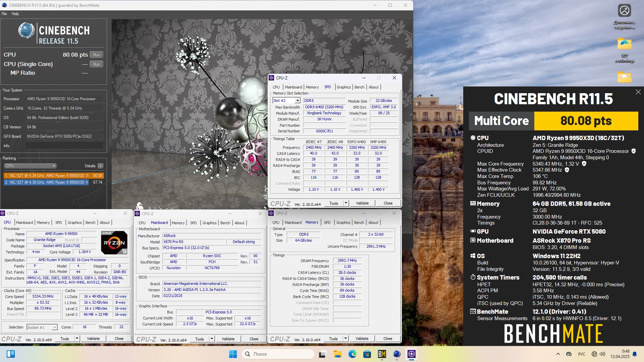Open File Explorer from the taskbar
644x362 pixels.
[x=337, y=354]
